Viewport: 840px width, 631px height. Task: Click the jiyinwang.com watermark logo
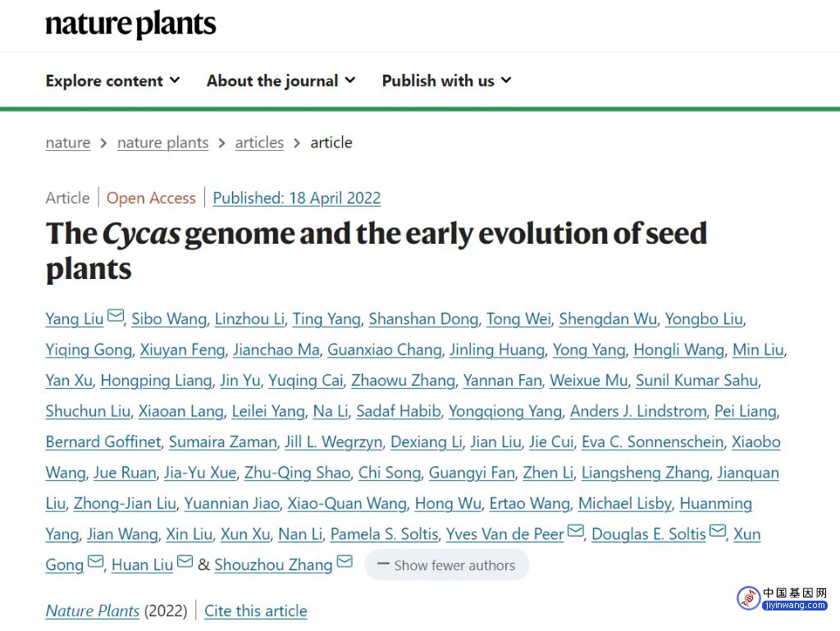[x=783, y=598]
